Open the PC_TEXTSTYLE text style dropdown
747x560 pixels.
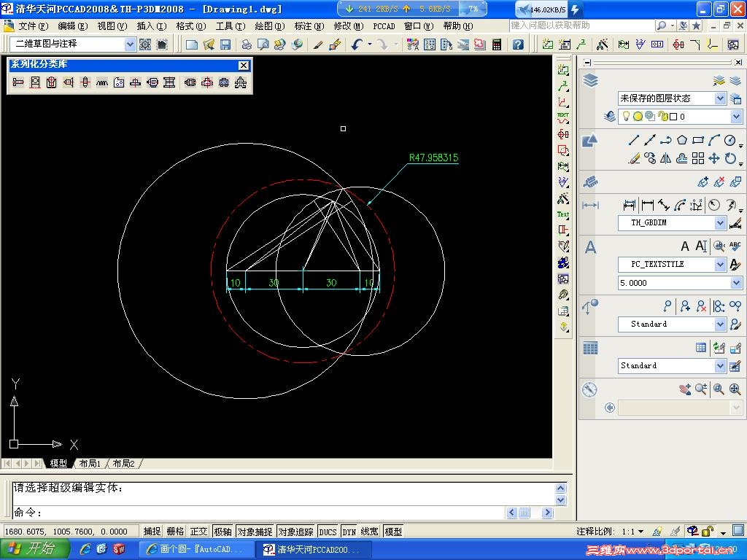720,265
